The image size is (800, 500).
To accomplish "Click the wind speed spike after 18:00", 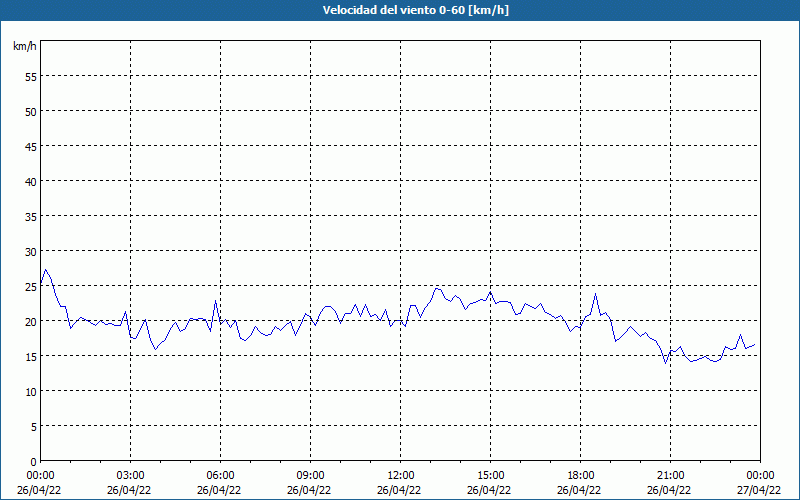I will click(595, 294).
